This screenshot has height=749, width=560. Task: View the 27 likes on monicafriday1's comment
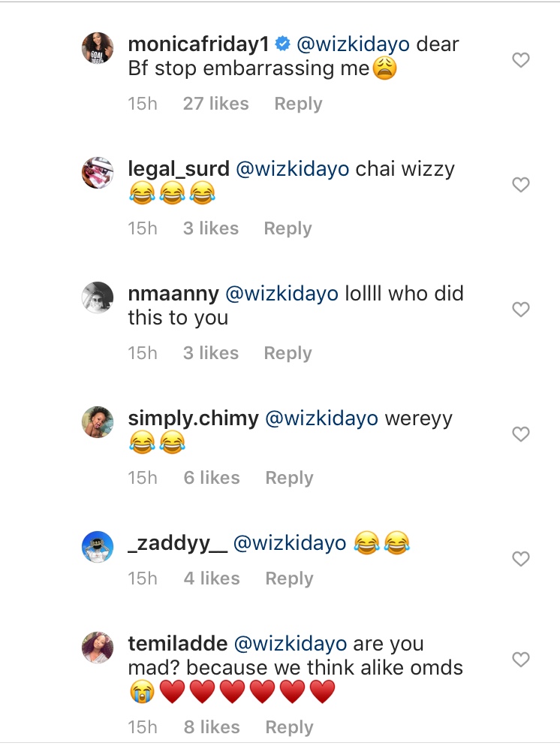pyautogui.click(x=215, y=104)
